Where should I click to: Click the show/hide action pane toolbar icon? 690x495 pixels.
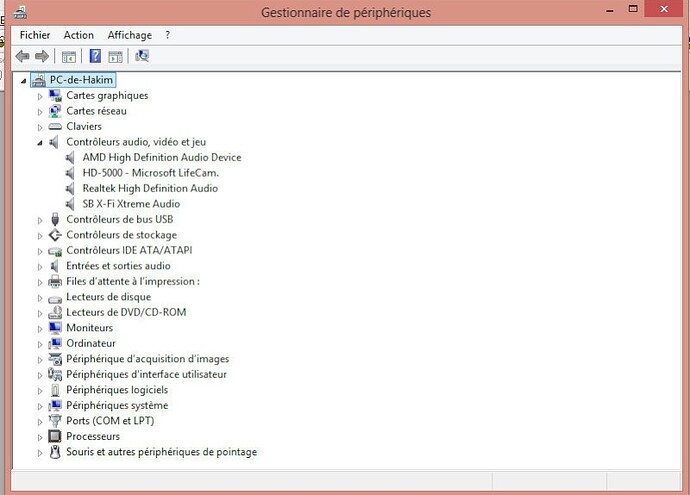coord(116,56)
